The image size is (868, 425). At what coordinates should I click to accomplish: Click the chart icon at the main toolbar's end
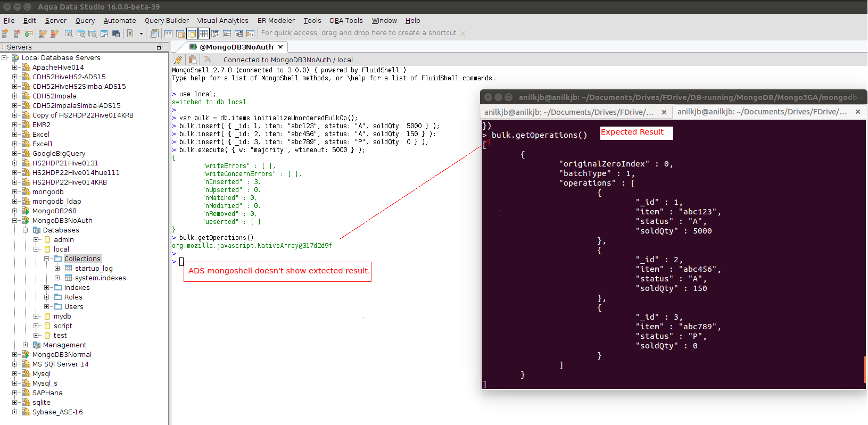[x=251, y=34]
